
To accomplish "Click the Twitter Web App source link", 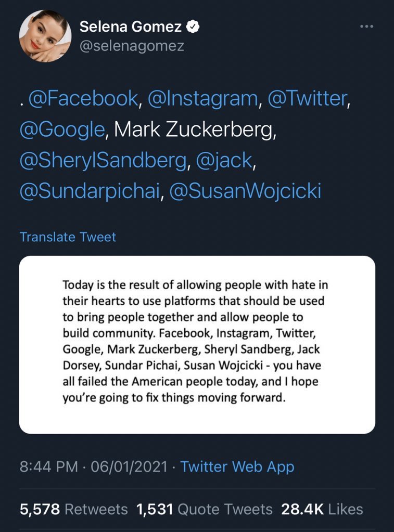I will point(237,466).
